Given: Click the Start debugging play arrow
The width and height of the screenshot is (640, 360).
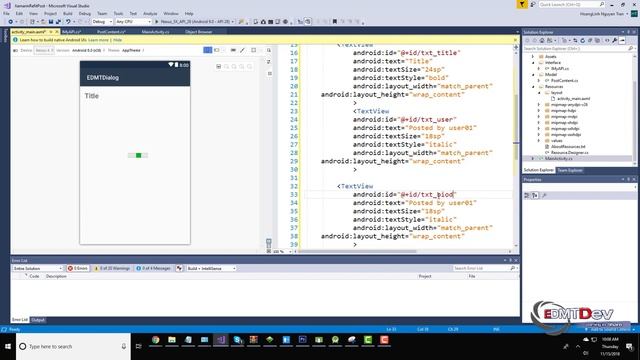Looking at the screenshot, I should click(x=156, y=22).
